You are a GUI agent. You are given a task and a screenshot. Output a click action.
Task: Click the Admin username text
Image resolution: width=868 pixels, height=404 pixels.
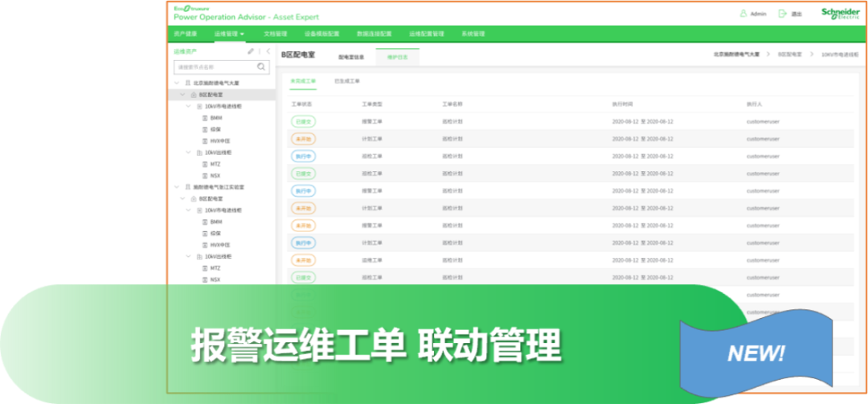pyautogui.click(x=758, y=14)
